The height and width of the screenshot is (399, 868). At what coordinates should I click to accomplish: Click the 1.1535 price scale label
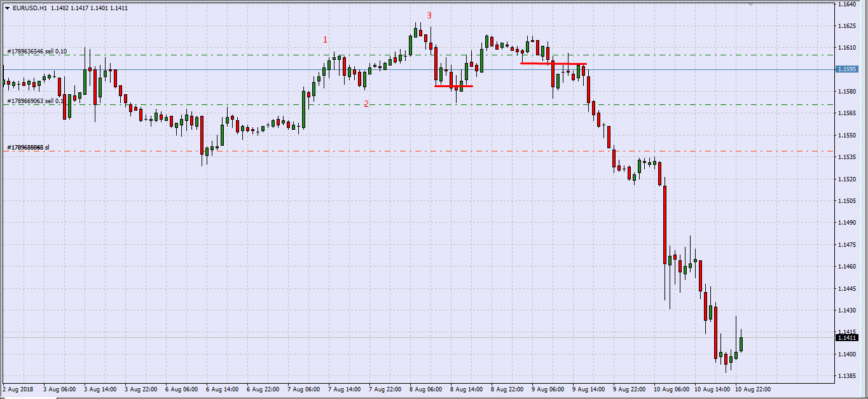(846, 157)
